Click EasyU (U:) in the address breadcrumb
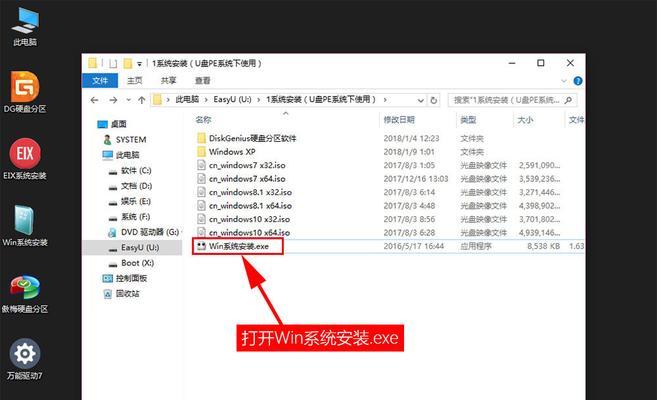Screen dimensions: 657x400 (x=233, y=100)
